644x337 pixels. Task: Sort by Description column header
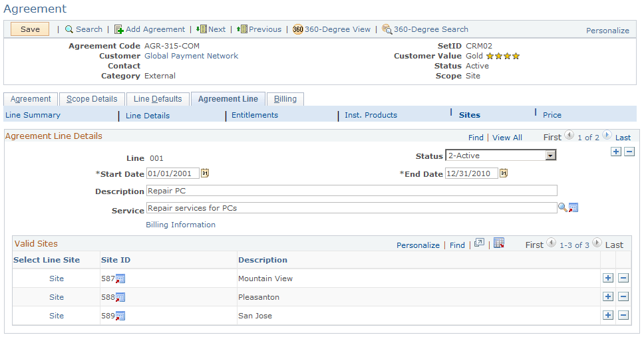click(263, 260)
